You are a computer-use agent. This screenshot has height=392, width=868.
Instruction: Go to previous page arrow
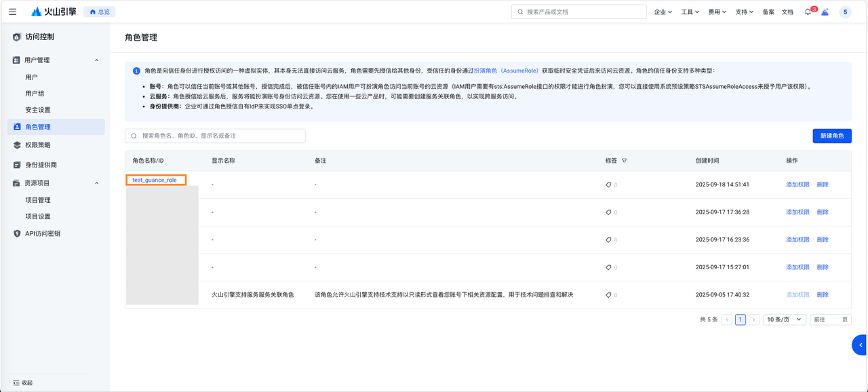tap(727, 319)
